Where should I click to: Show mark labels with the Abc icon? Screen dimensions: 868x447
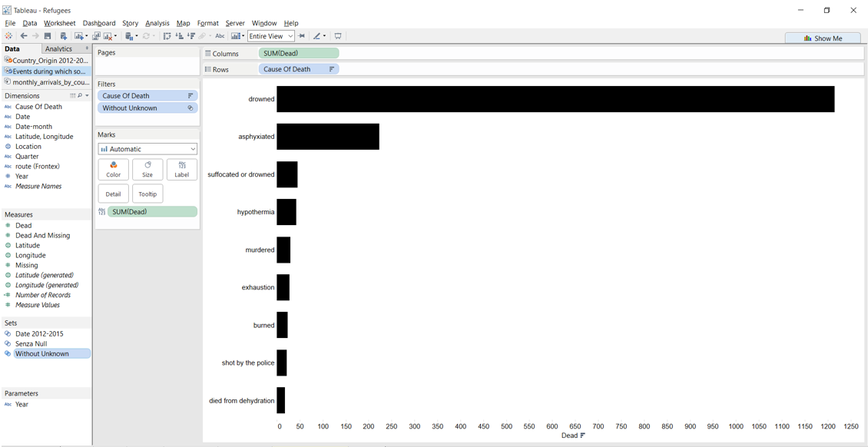click(220, 36)
